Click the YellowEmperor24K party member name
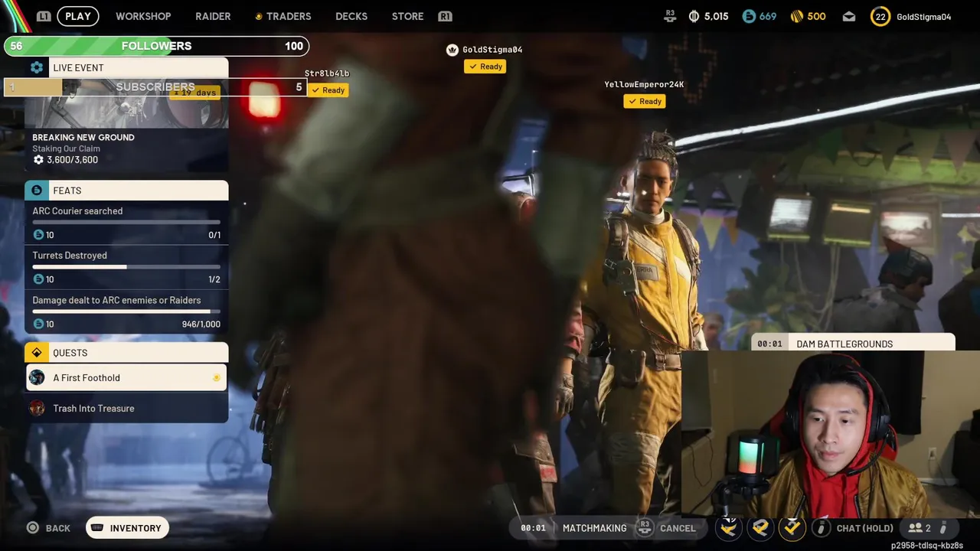Viewport: 980px width, 551px height. 644,84
